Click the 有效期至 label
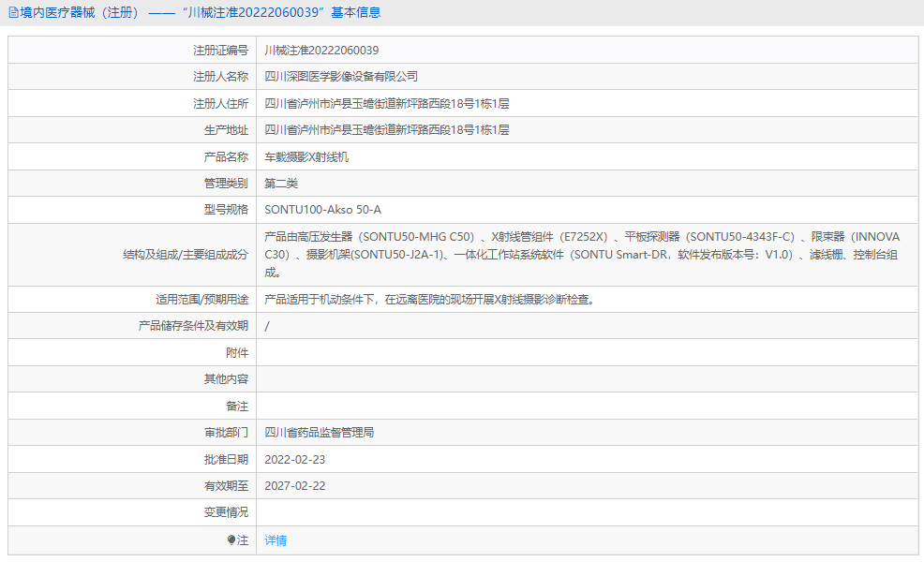This screenshot has height=562, width=924. (226, 486)
